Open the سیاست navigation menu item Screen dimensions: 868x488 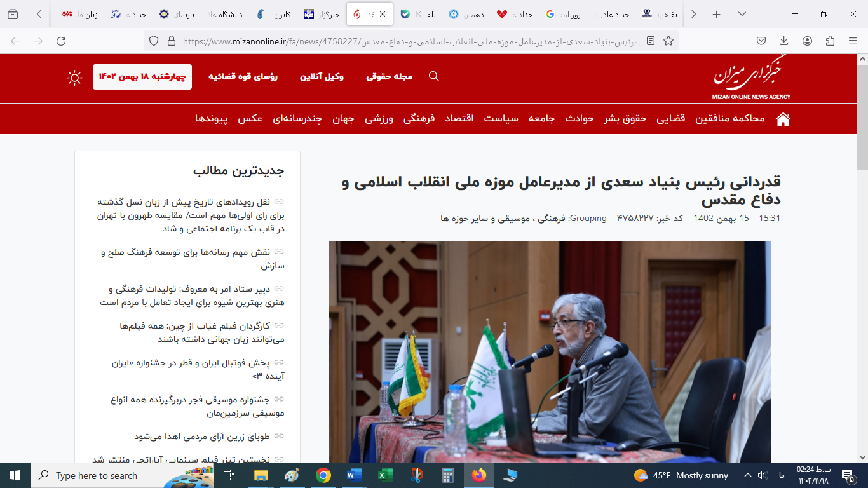(x=501, y=119)
